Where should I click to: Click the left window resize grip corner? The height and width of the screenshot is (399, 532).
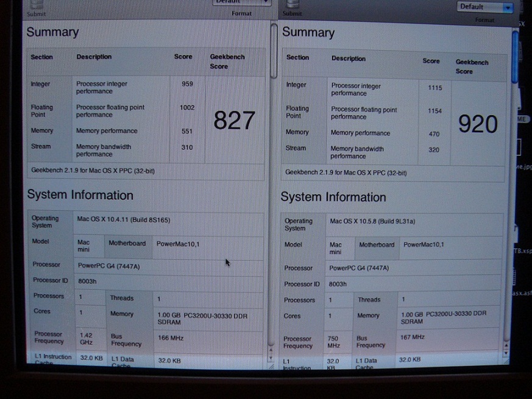pos(271,367)
